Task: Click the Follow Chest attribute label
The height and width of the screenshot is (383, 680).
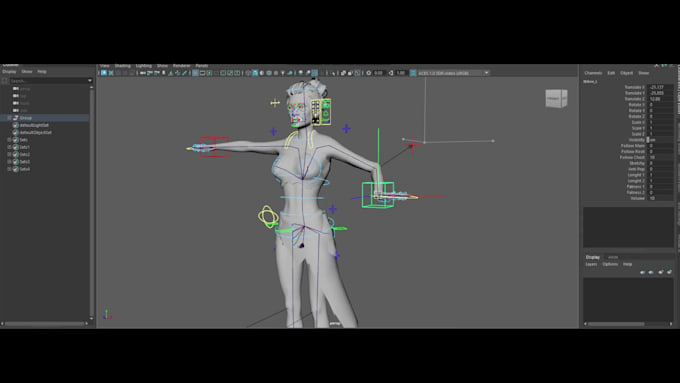Action: coord(632,157)
